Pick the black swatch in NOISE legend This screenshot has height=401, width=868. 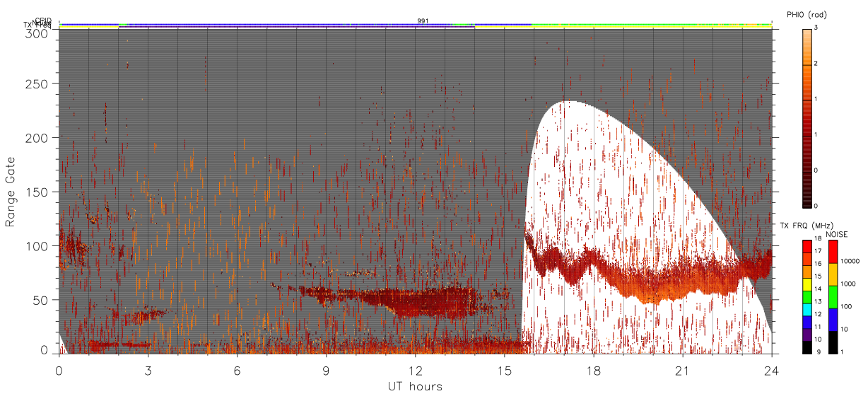(x=833, y=342)
